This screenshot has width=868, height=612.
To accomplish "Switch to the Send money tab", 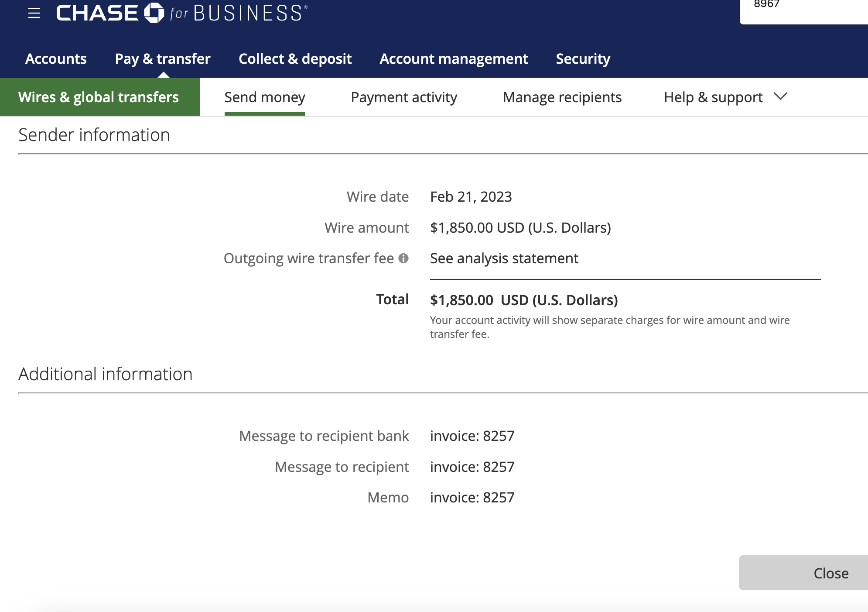I will coord(265,97).
